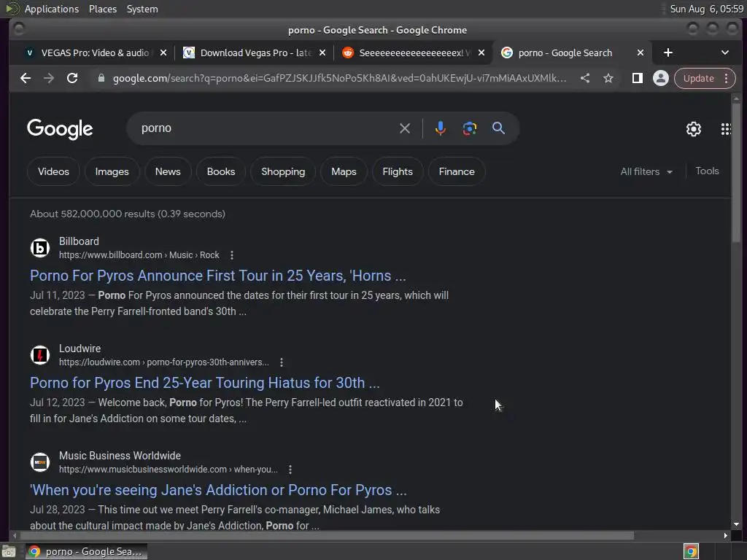
Task: Go forward with the forward arrow
Action: (49, 78)
